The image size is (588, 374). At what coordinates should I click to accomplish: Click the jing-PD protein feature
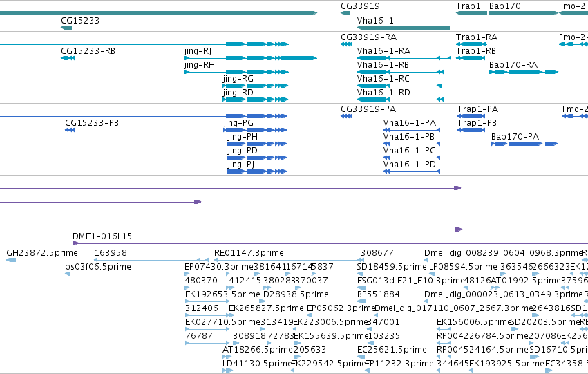257,158
